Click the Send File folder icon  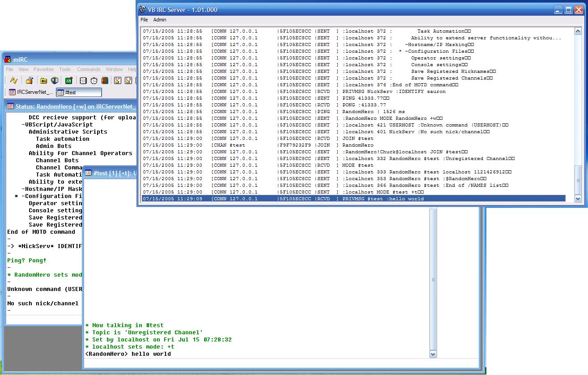pos(117,80)
